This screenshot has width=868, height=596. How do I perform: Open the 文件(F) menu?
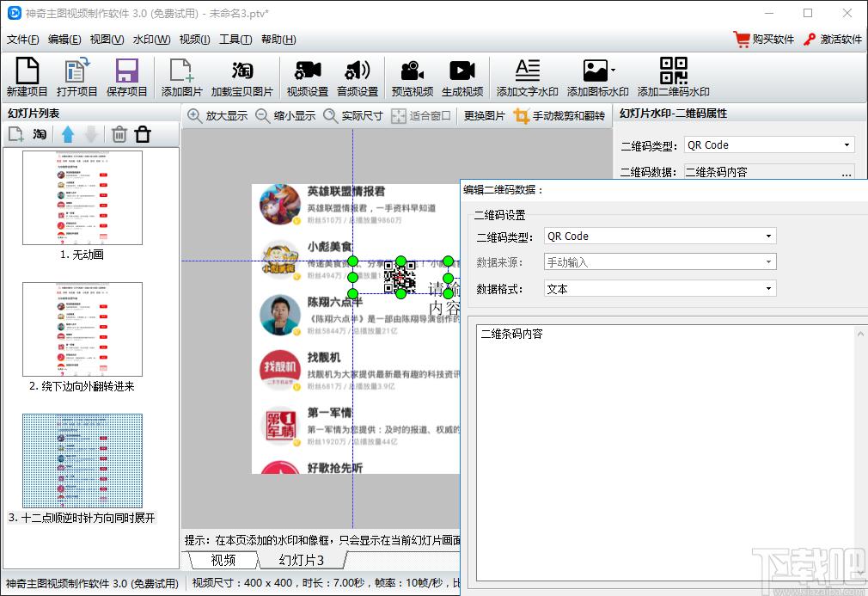pos(22,40)
